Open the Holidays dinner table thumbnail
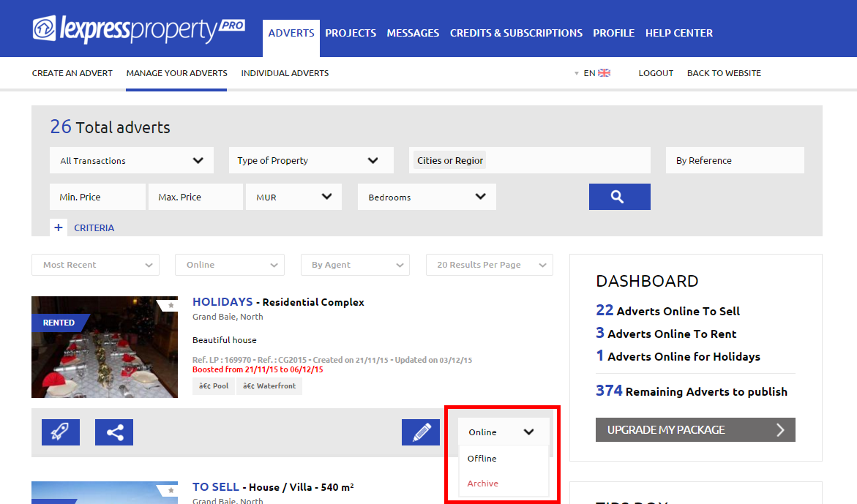The width and height of the screenshot is (857, 504). click(105, 347)
